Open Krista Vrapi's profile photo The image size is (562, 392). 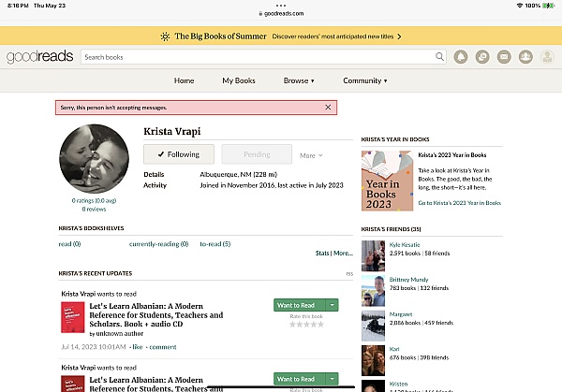pyautogui.click(x=94, y=159)
